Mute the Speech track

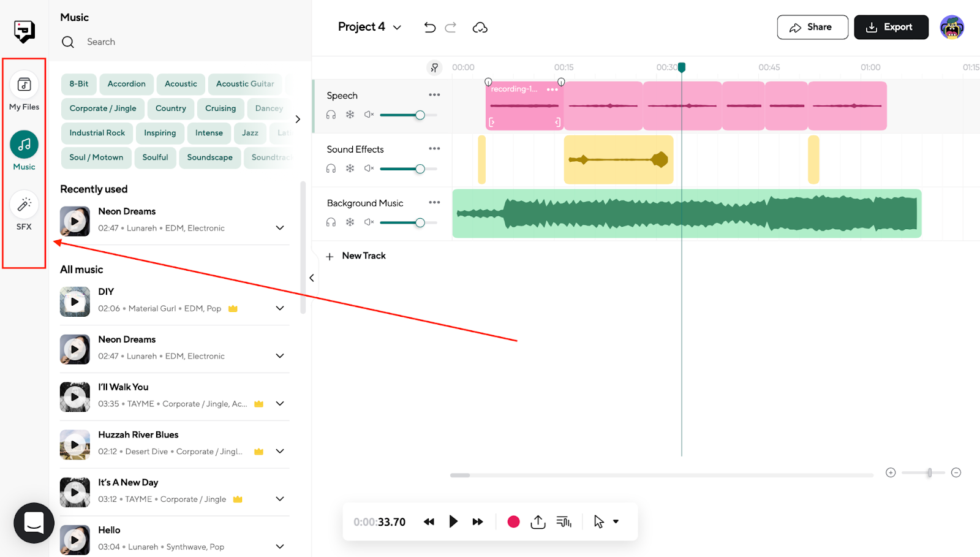coord(369,115)
